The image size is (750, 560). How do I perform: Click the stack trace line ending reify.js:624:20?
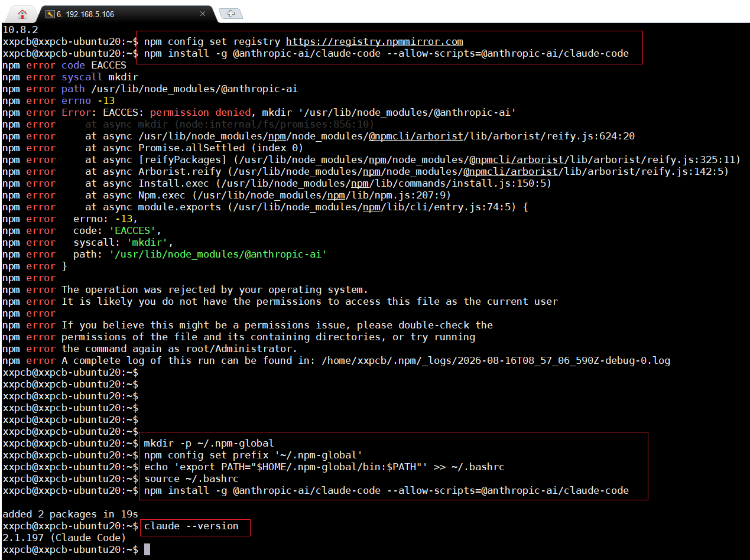tap(319, 136)
